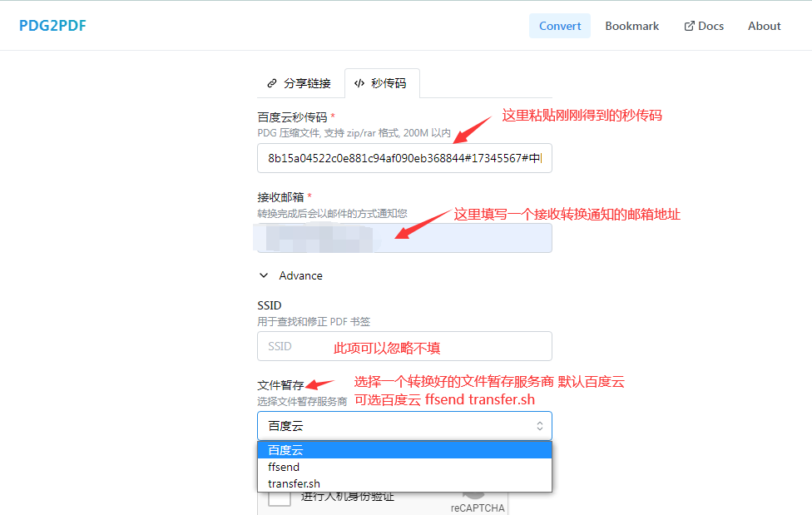Click the 百度云秒传码 input field
The image size is (812, 515).
point(404,158)
